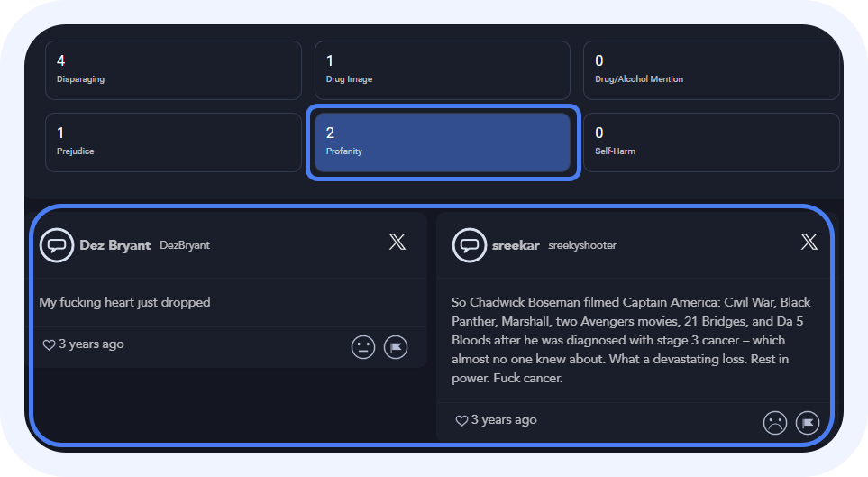Click the X logo on Dez Bryant's post
Image resolution: width=868 pixels, height=477 pixels.
click(397, 242)
